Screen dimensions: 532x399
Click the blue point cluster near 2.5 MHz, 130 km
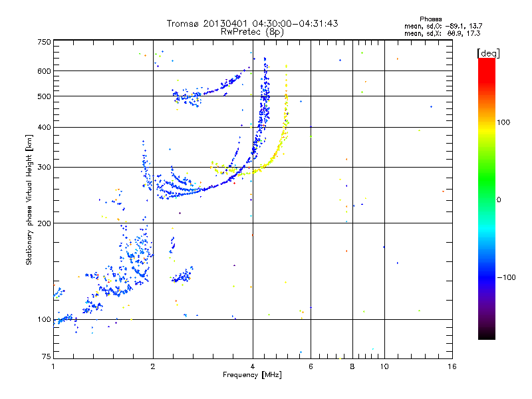coord(182,276)
